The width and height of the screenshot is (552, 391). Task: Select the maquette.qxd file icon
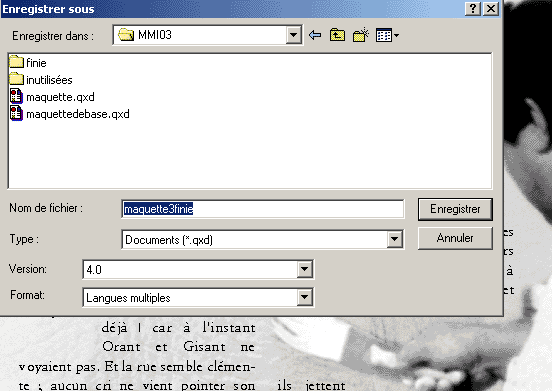pos(16,96)
